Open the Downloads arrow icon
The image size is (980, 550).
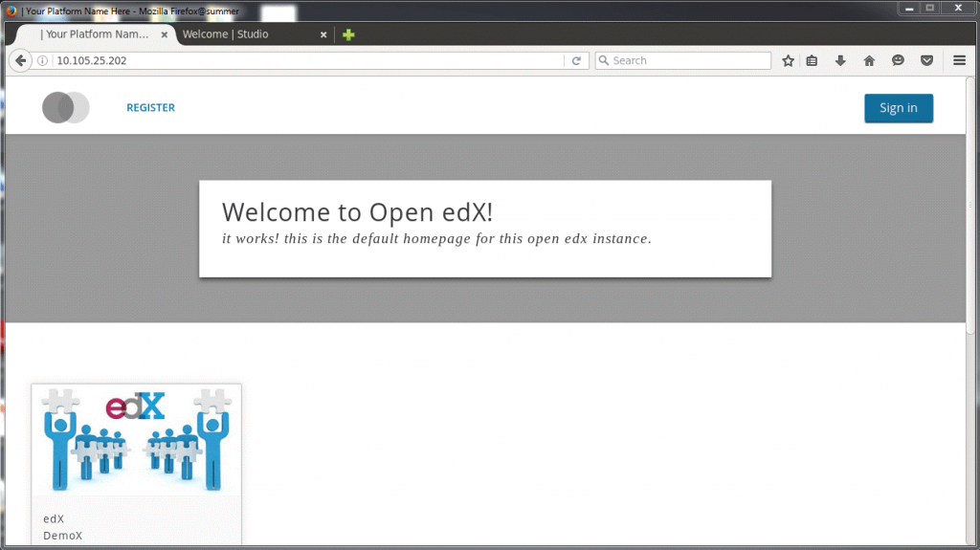(x=840, y=60)
